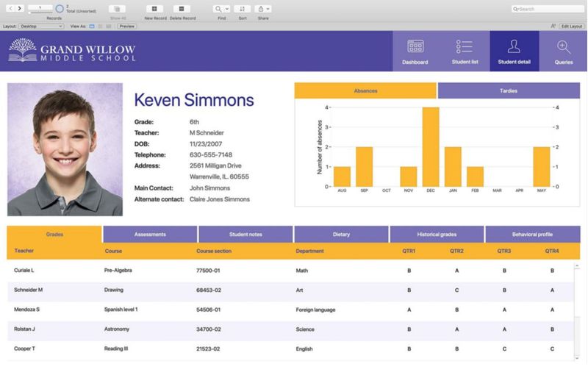Click teacher value M Schneider

[207, 133]
